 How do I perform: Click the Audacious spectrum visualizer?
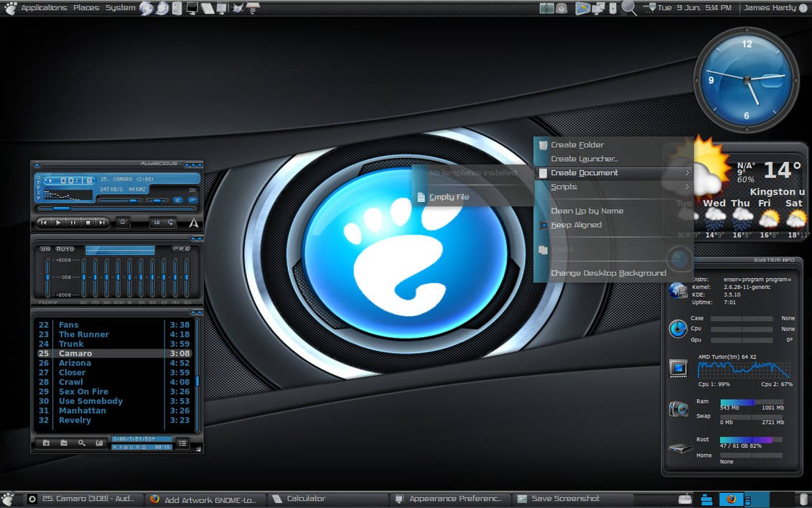coord(67,195)
